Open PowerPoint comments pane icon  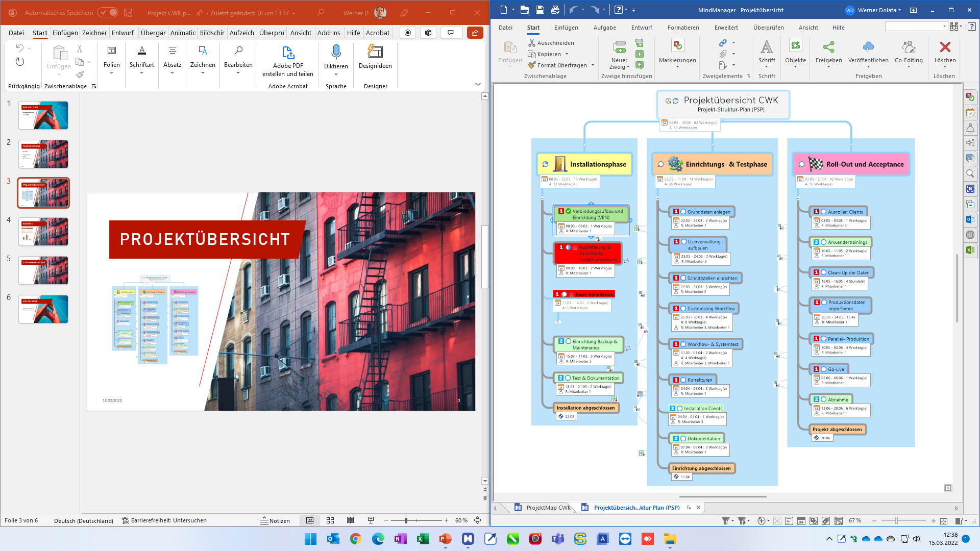click(x=451, y=33)
